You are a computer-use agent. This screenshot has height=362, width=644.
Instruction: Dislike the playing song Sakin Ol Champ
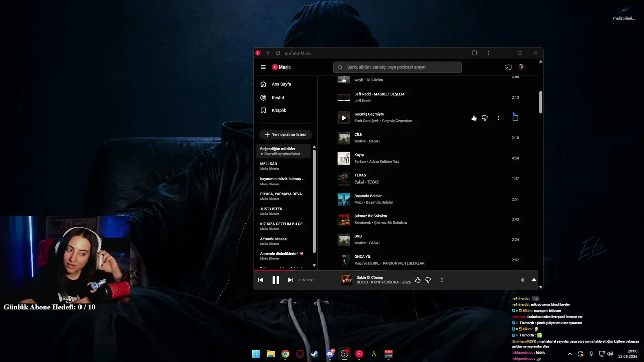pos(428,280)
